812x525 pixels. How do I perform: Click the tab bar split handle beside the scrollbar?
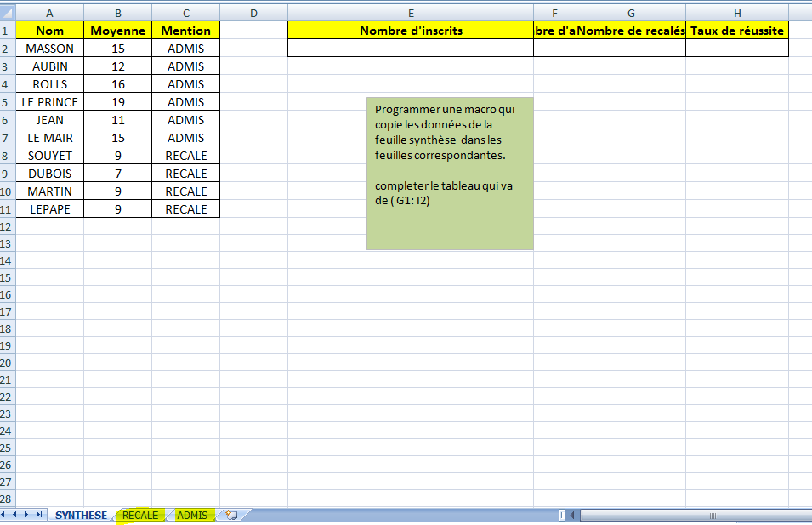tap(562, 515)
